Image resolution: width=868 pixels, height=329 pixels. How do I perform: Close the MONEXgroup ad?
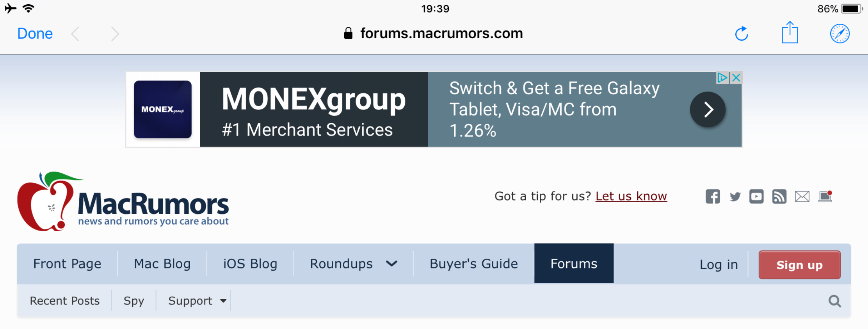[x=736, y=78]
